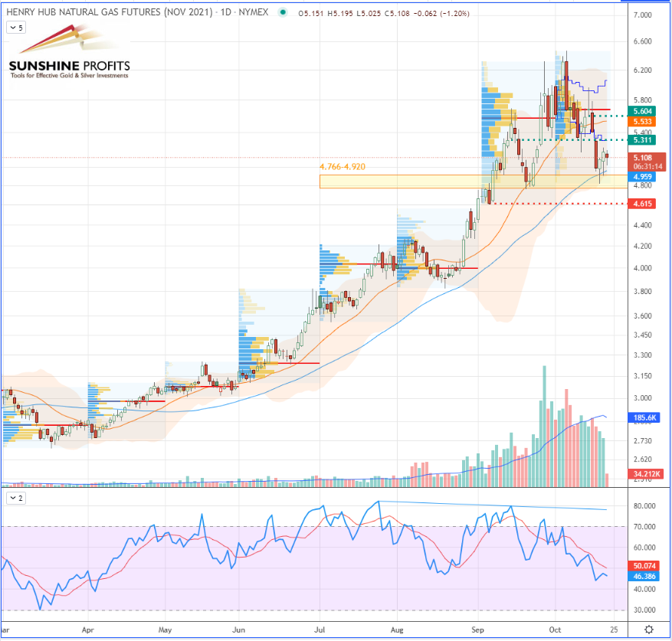The height and width of the screenshot is (641, 672).
Task: Expand the collapsed indicators legend showing 5
Action: pos(16,28)
